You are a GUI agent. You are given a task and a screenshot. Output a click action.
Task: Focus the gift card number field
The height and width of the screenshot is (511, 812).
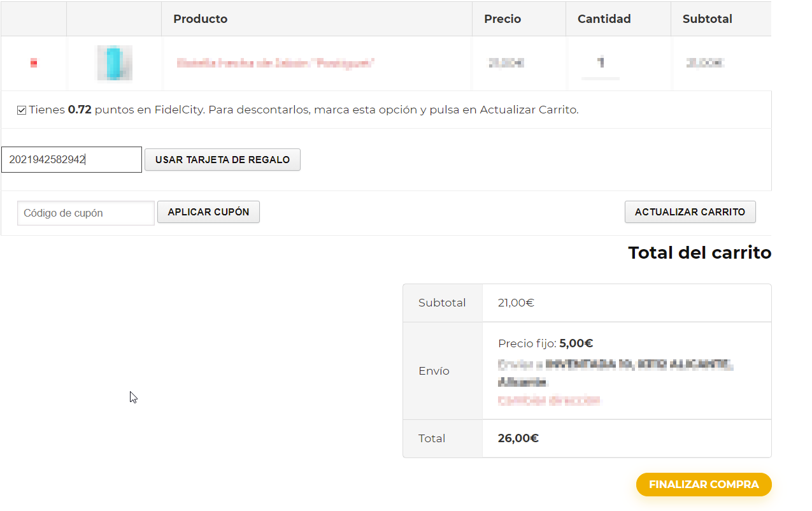(x=71, y=160)
